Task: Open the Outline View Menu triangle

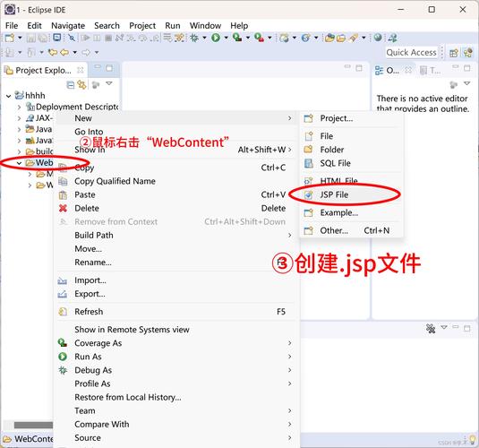Action: 466,83
